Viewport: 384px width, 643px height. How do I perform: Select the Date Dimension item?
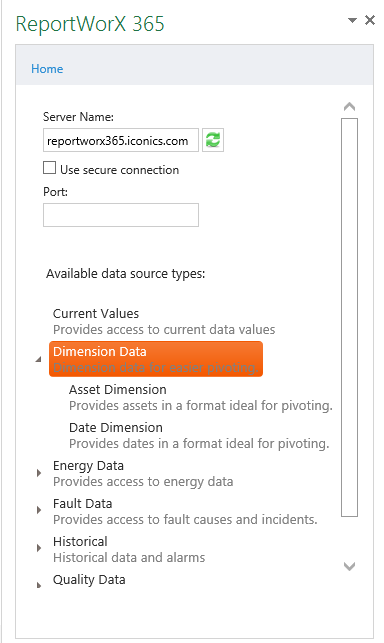199,435
